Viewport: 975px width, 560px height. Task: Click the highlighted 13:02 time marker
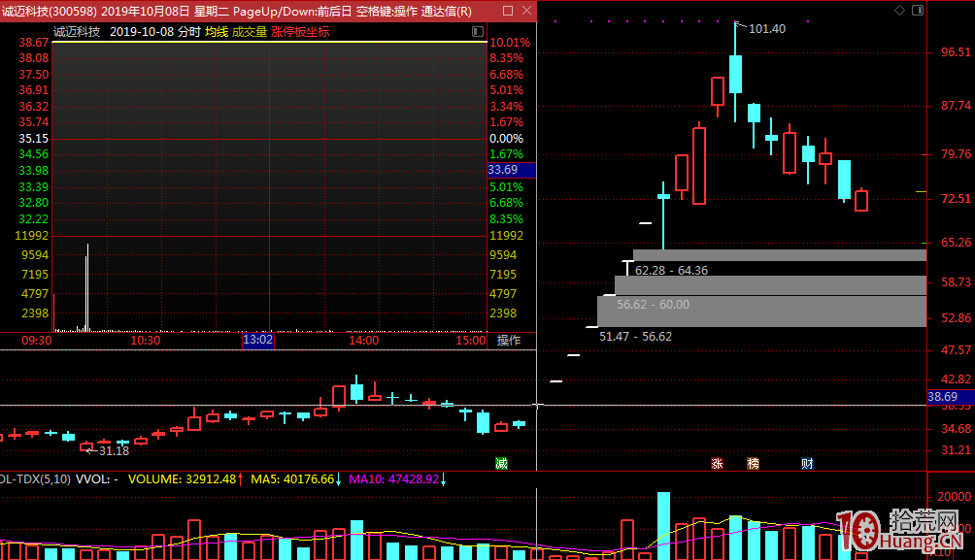tap(257, 340)
